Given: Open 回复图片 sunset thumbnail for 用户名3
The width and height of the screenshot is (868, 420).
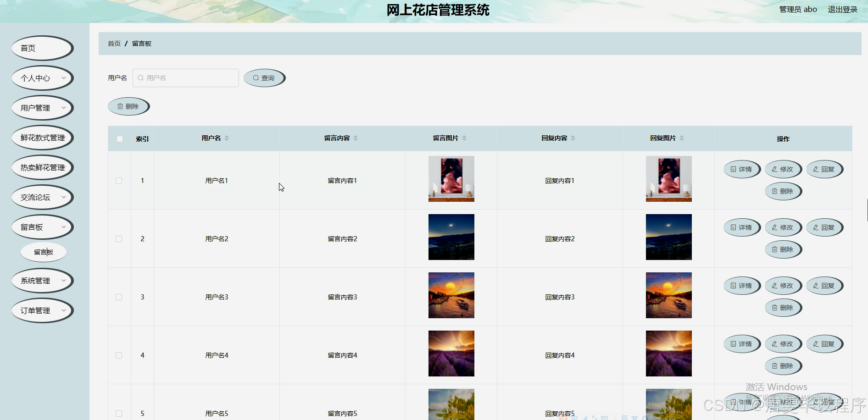Looking at the screenshot, I should (669, 295).
